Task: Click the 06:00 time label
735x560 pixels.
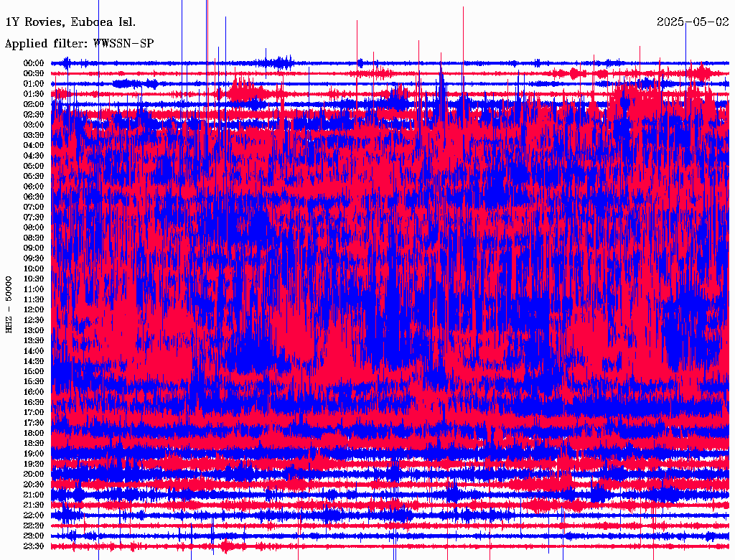Action: pyautogui.click(x=34, y=186)
